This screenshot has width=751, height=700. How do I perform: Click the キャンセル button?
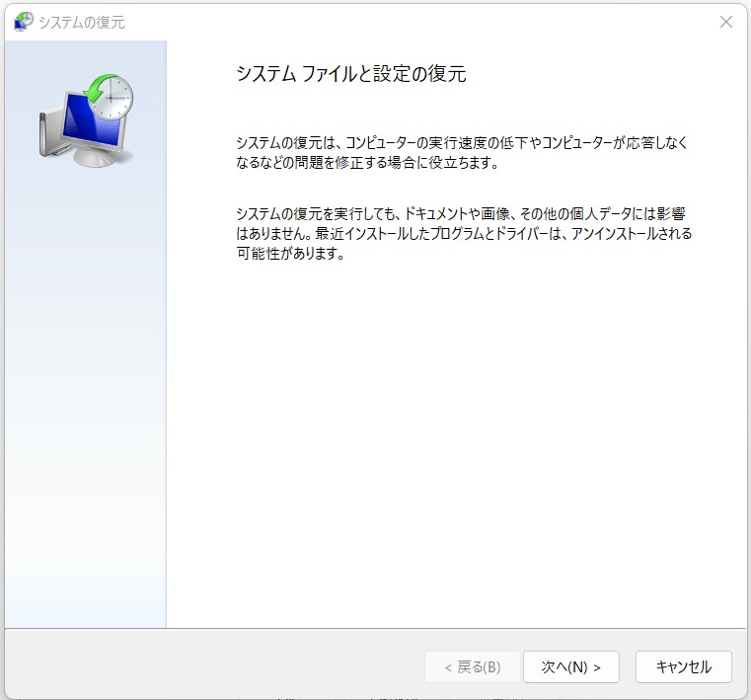684,666
